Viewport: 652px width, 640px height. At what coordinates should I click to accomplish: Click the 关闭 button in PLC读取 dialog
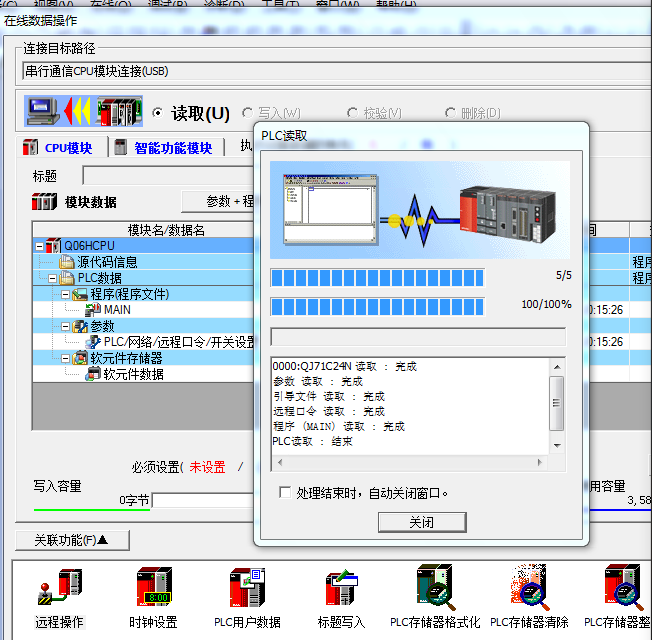[x=421, y=522]
